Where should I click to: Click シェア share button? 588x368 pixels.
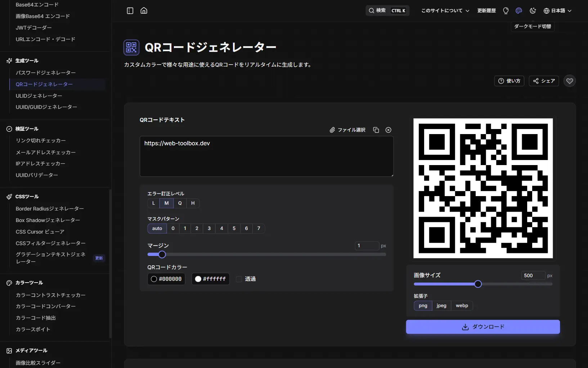pos(544,81)
